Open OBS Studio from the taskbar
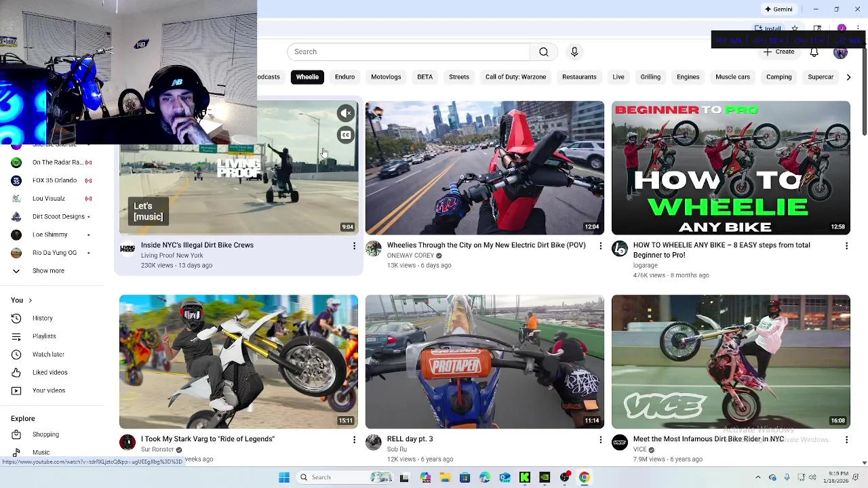This screenshot has width=868, height=488. 565,477
